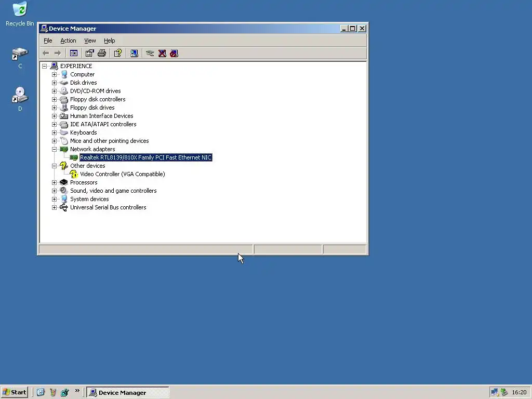The width and height of the screenshot is (532, 399).
Task: Select Video Controller (VGA Compatible) device
Action: coord(123,174)
